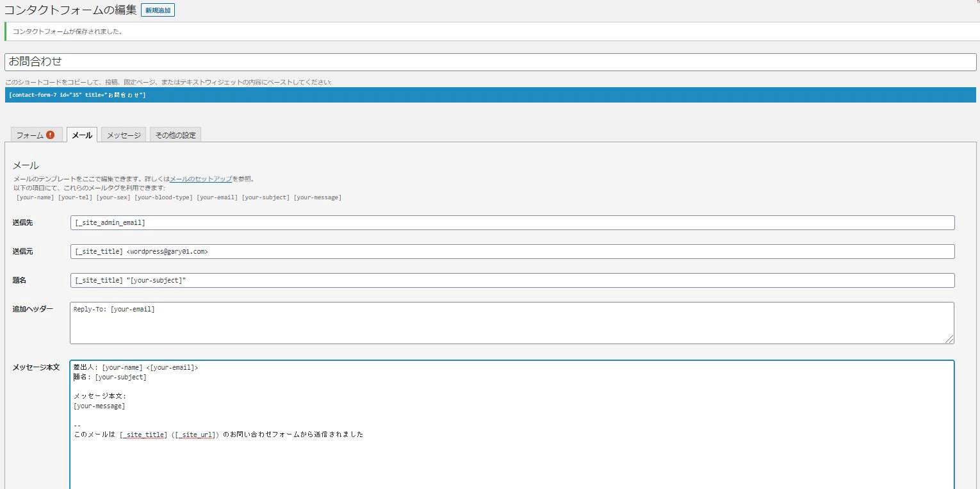Open the メッセージ tab

coord(124,135)
